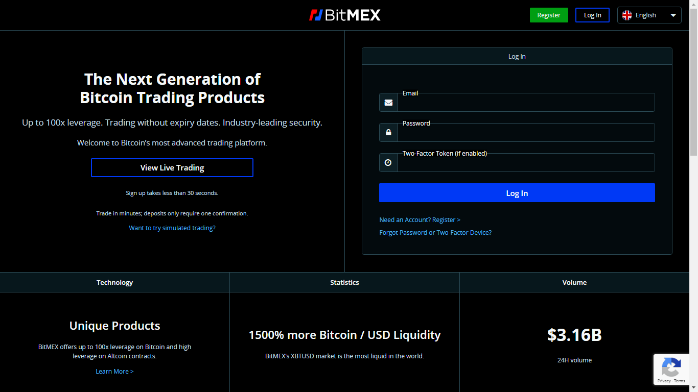Focus the Two Factor Token input field

[x=526, y=162]
